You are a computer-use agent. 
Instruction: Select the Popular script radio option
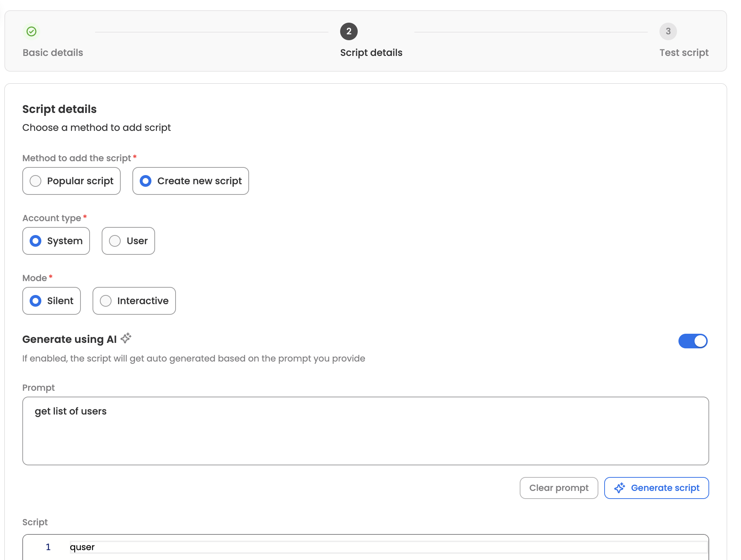35,181
